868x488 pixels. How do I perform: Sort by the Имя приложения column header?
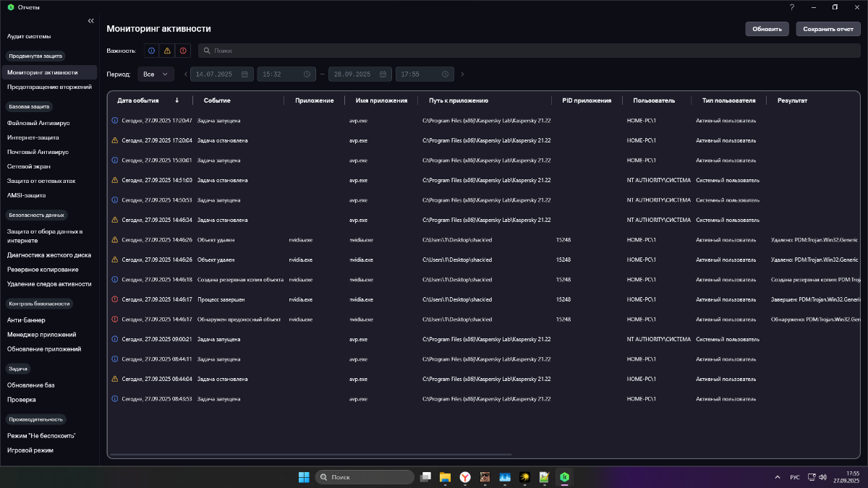tap(381, 100)
